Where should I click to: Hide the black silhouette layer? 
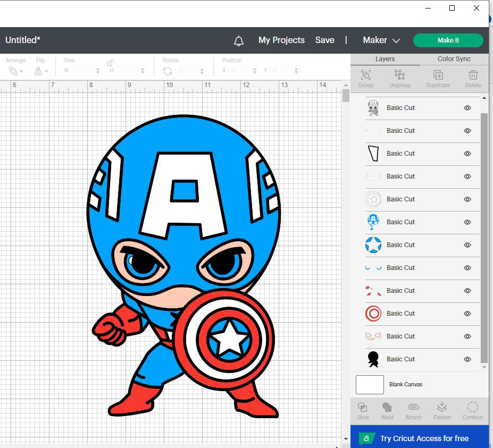click(x=467, y=359)
